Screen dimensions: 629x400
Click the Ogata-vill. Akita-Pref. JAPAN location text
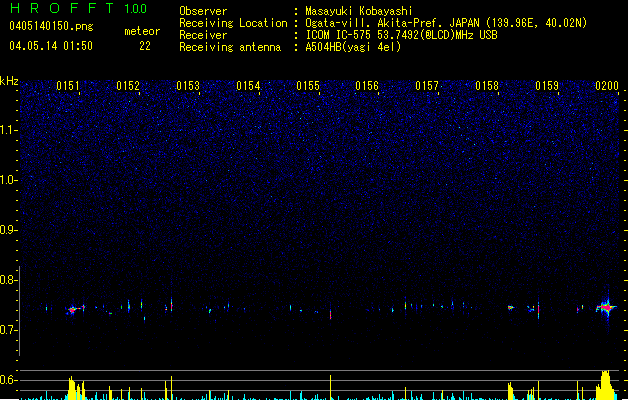tap(446, 23)
